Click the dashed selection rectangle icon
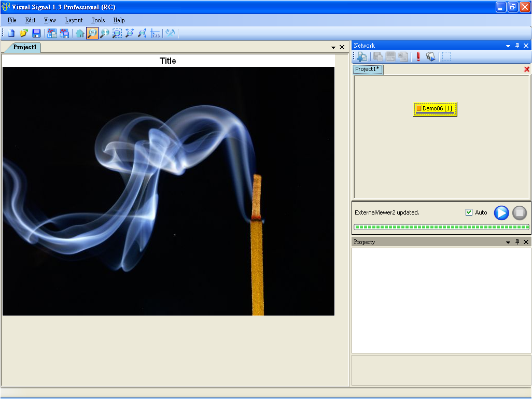 [x=446, y=57]
